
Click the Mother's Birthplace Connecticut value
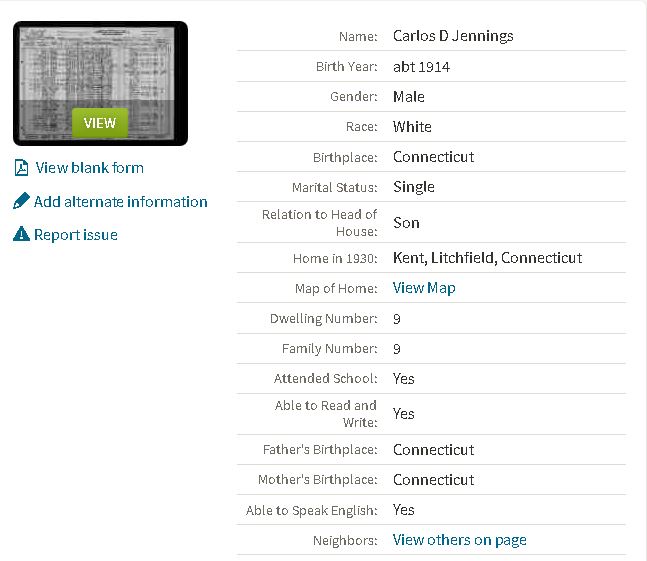click(x=433, y=480)
